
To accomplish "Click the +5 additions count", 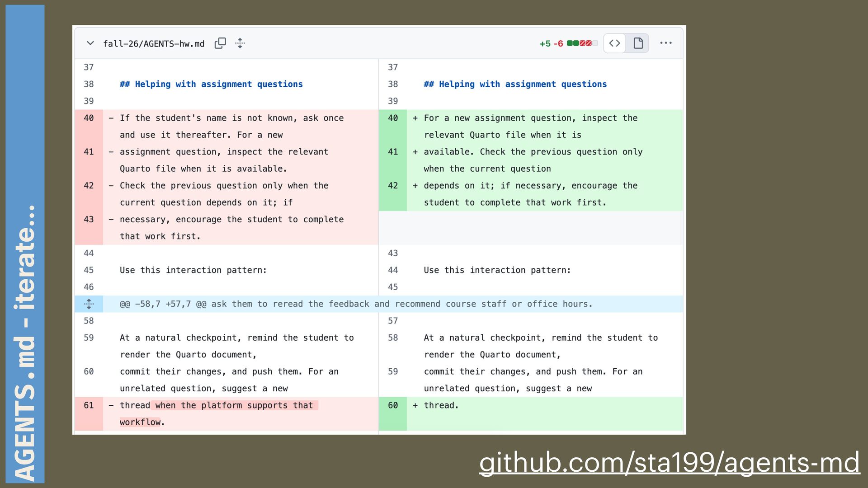I will (x=545, y=44).
